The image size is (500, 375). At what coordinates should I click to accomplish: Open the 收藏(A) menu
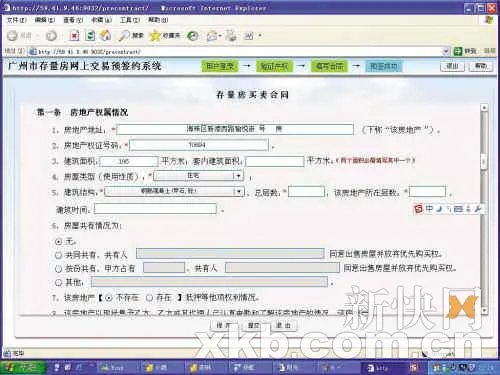point(102,20)
